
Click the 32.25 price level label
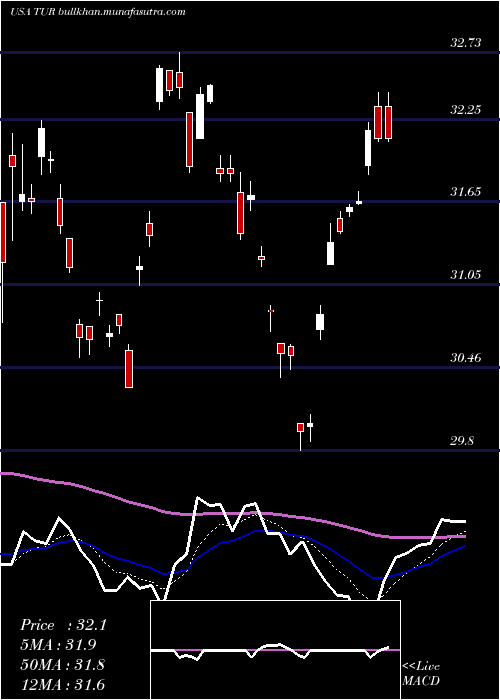pyautogui.click(x=466, y=109)
